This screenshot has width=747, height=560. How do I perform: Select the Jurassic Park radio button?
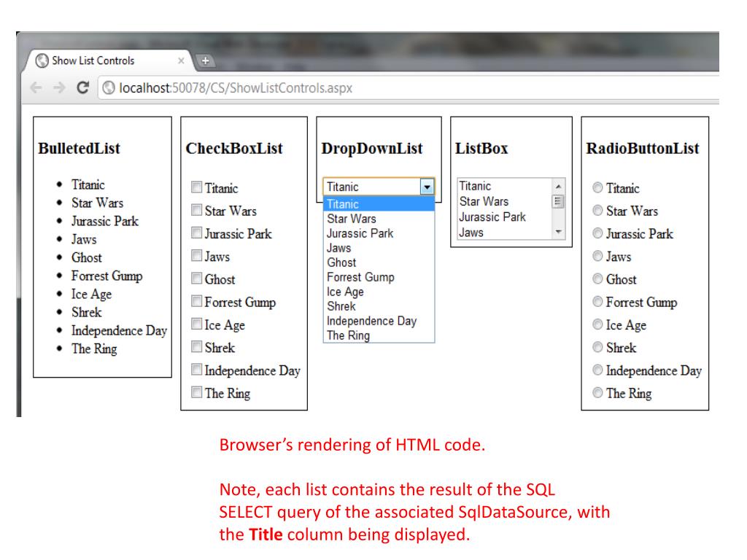click(597, 233)
